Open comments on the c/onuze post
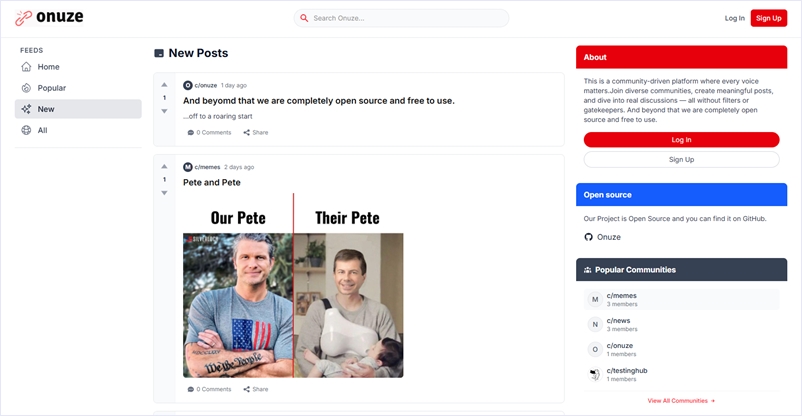This screenshot has height=416, width=802. coord(209,133)
